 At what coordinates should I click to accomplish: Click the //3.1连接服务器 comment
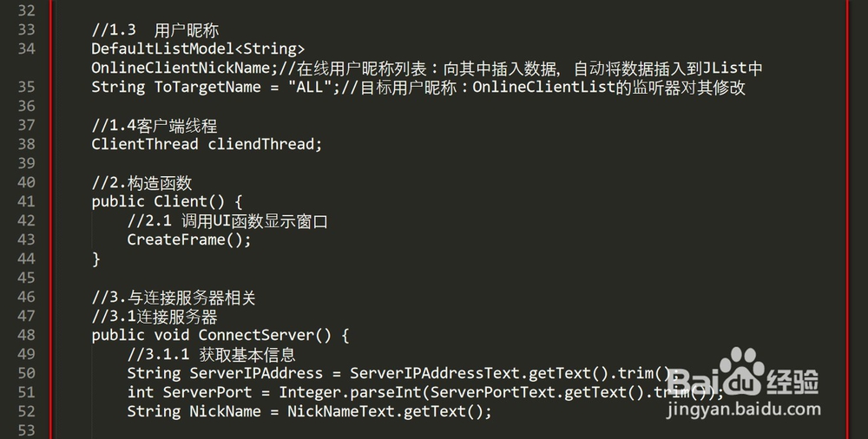[155, 317]
